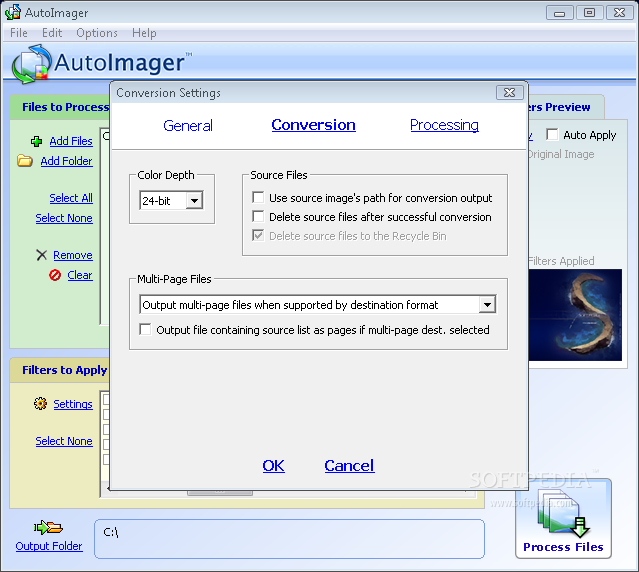Click the Add Files link
This screenshot has width=639, height=572.
coord(71,141)
